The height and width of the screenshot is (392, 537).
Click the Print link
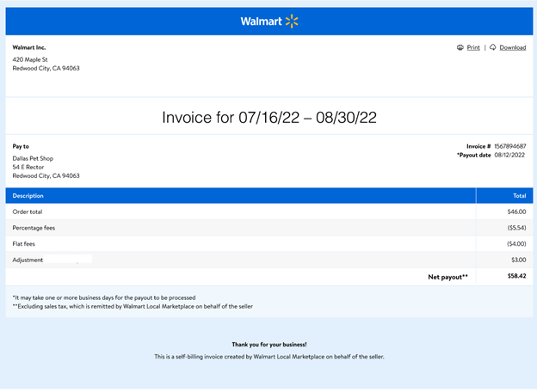pos(473,47)
